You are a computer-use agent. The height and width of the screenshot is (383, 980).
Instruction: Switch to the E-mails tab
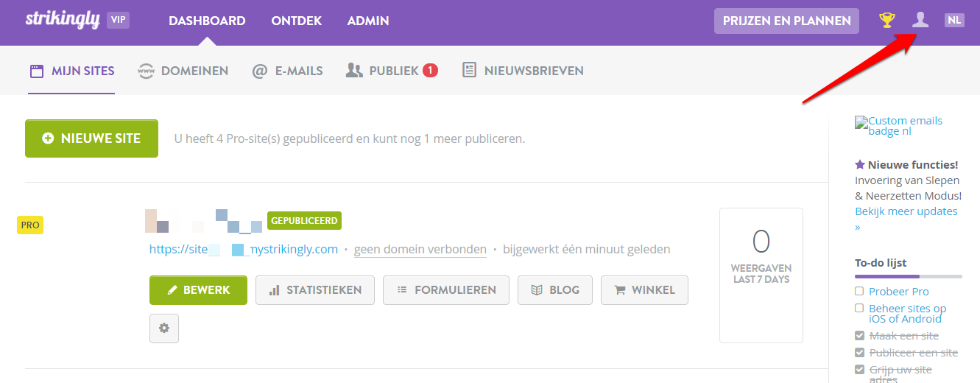pyautogui.click(x=287, y=71)
